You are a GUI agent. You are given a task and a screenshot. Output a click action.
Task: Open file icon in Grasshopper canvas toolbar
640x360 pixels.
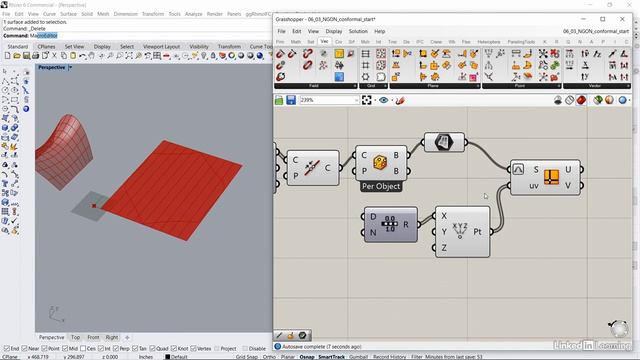pyautogui.click(x=279, y=100)
